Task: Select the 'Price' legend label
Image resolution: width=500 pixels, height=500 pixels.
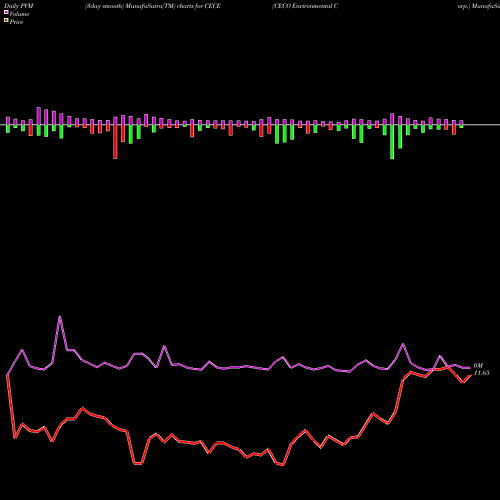Action: pos(16,22)
